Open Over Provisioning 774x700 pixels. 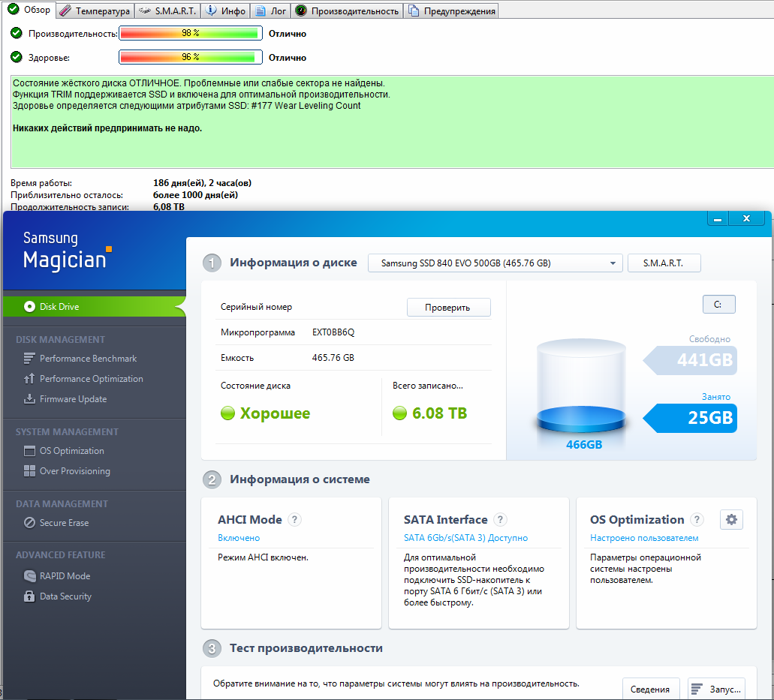tap(74, 471)
